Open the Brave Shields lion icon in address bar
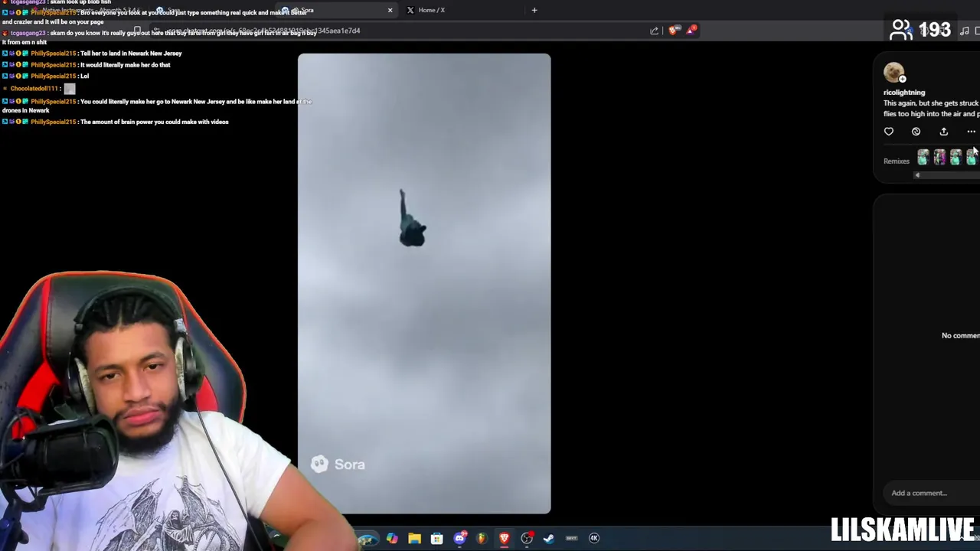The image size is (980, 551). tap(673, 31)
